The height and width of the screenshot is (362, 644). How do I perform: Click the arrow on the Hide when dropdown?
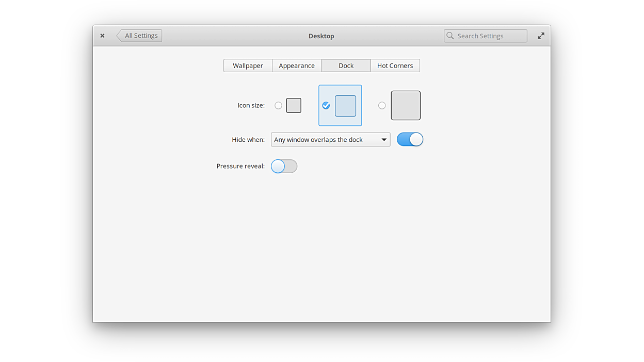[x=384, y=140]
